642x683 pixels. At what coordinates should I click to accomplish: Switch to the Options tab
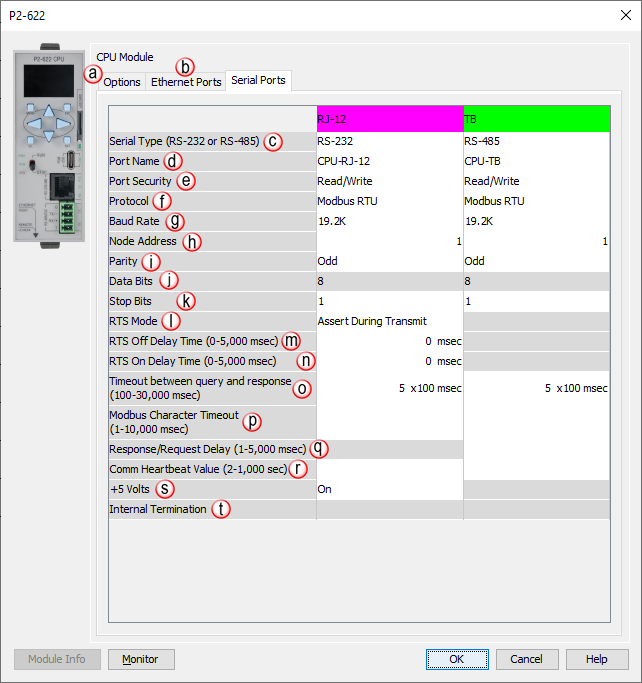point(122,82)
